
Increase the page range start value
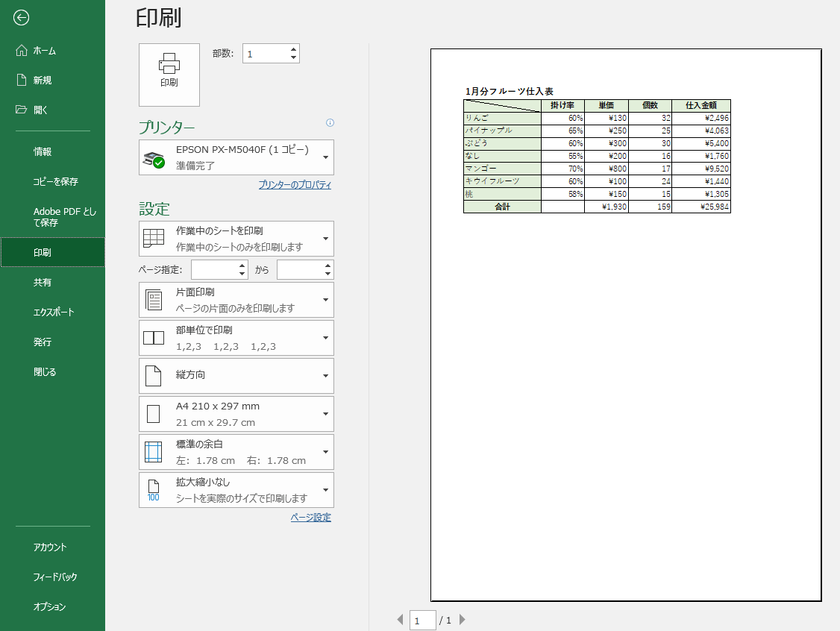(x=242, y=265)
